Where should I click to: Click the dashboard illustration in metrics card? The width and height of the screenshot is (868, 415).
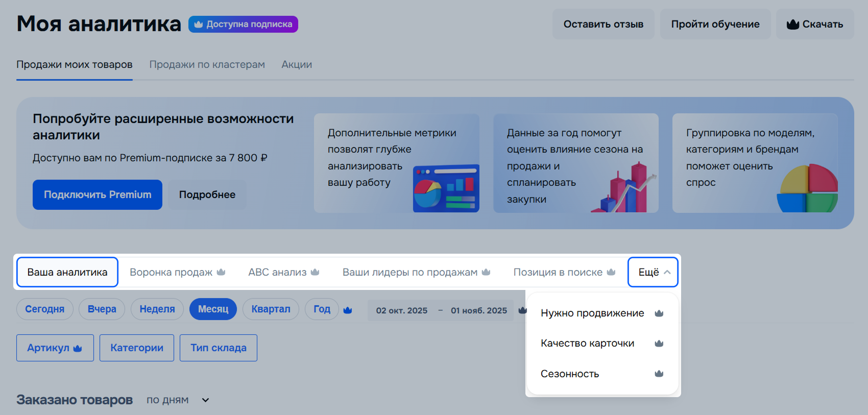tap(446, 188)
